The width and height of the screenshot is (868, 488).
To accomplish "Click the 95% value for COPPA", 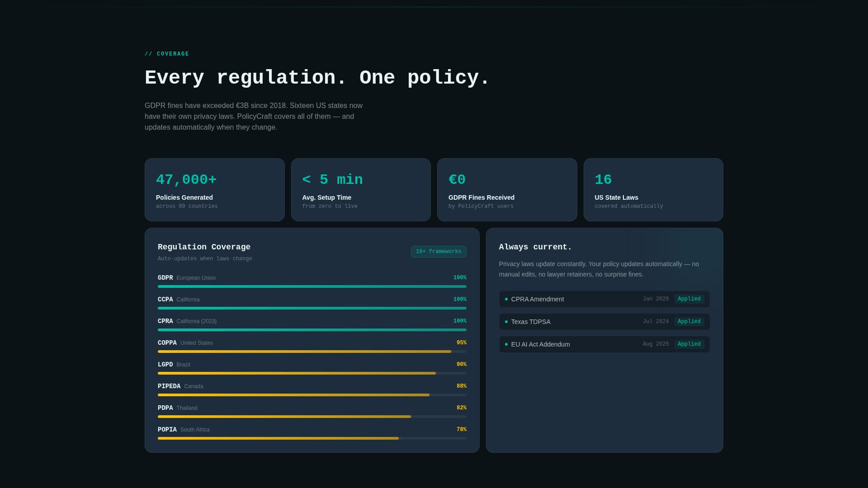I will click(462, 343).
